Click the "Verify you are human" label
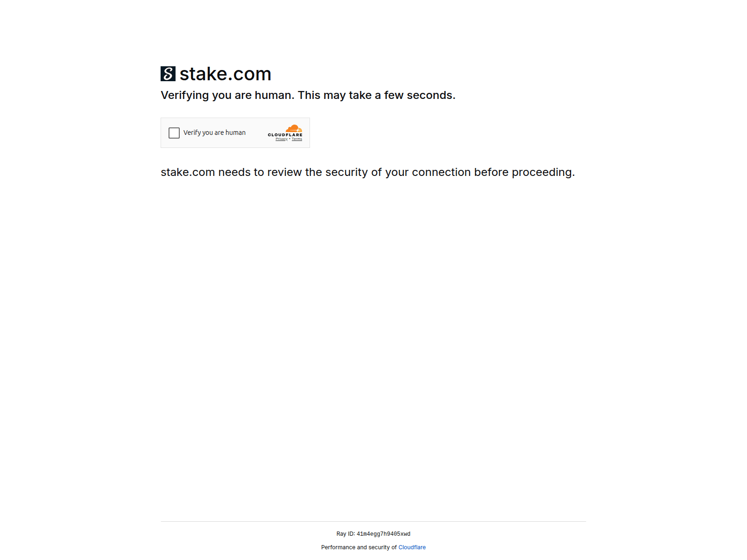Viewport: 747px width, 560px height. (214, 133)
